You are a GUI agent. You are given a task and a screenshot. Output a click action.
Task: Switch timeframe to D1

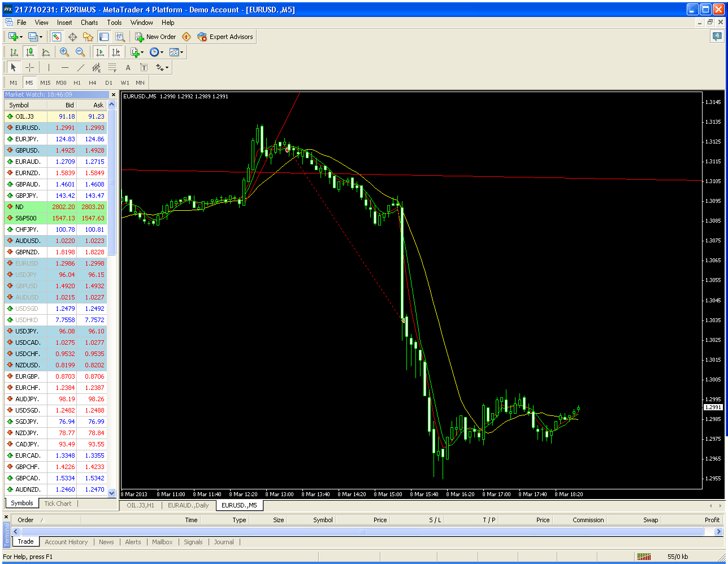point(109,83)
